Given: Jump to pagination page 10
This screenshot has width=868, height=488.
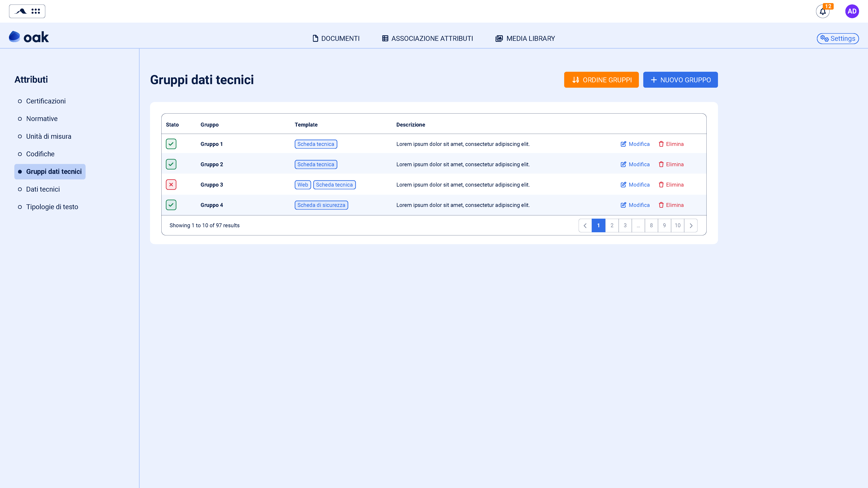Looking at the screenshot, I should coord(678,226).
